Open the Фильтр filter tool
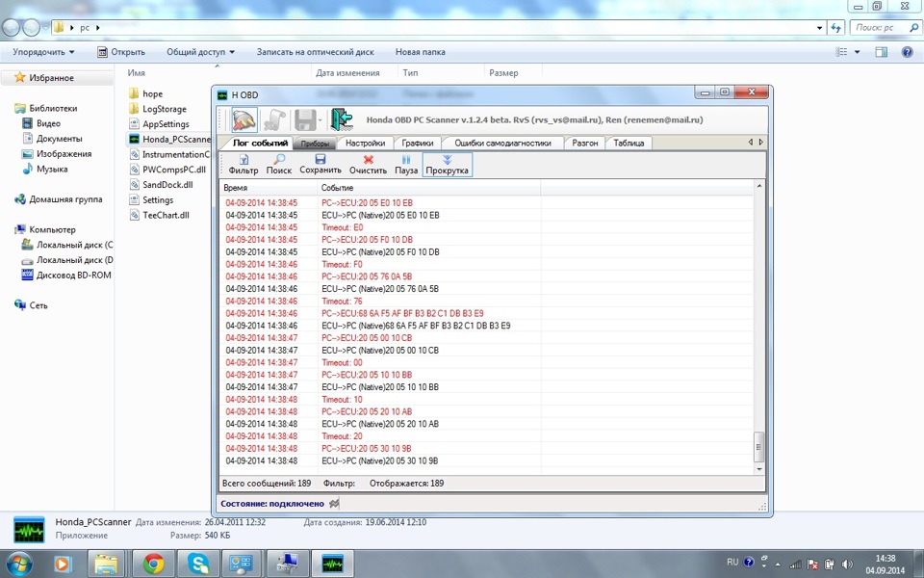The width and height of the screenshot is (924, 578). coord(244,165)
